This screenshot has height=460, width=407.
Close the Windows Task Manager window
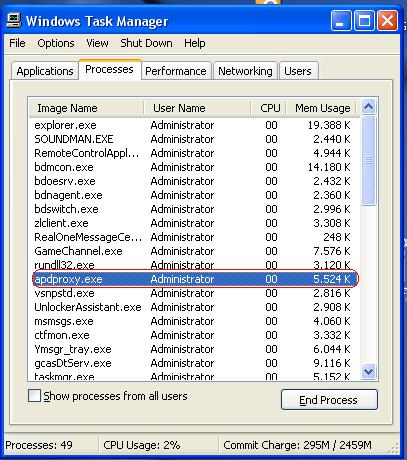(x=387, y=21)
